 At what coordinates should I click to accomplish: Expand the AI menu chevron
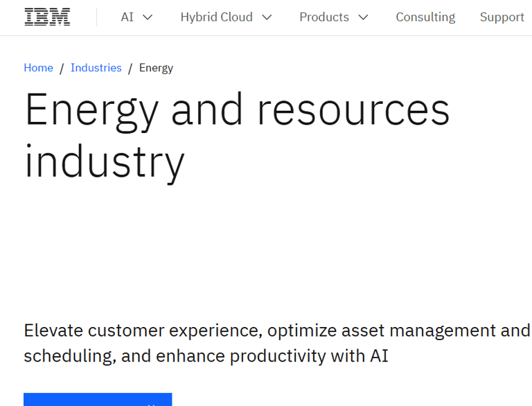coord(148,17)
